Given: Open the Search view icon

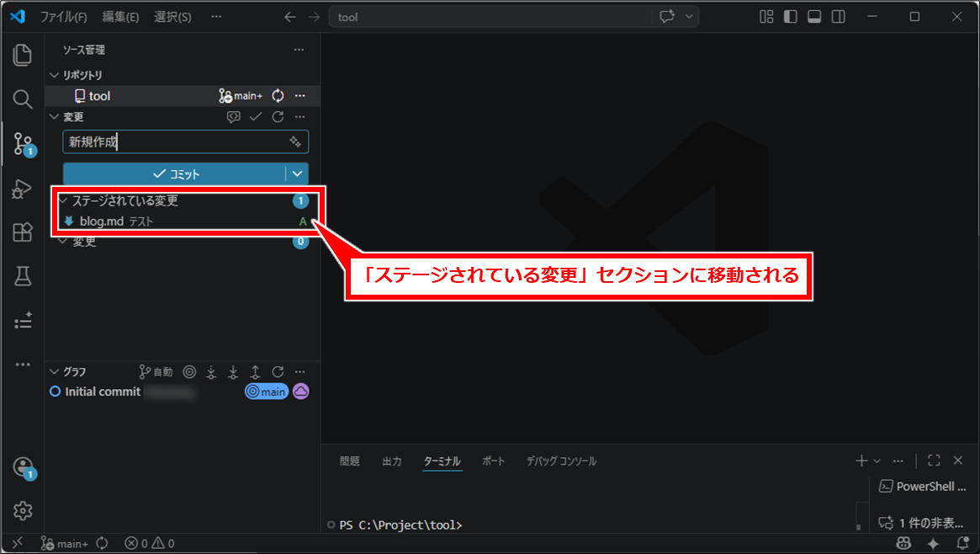Looking at the screenshot, I should (x=23, y=99).
